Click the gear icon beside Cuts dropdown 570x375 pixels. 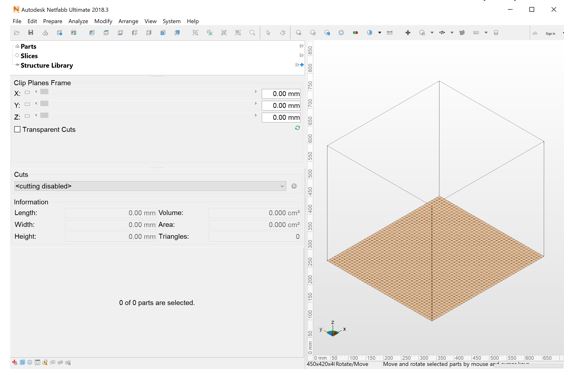click(294, 186)
